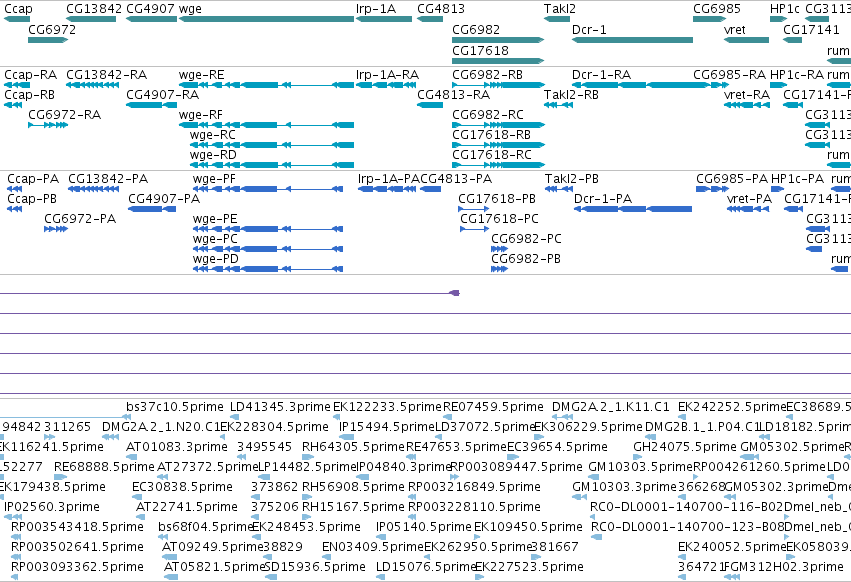Click the CG13842 gene label
Image resolution: width=851 pixels, height=582 pixels.
point(94,9)
